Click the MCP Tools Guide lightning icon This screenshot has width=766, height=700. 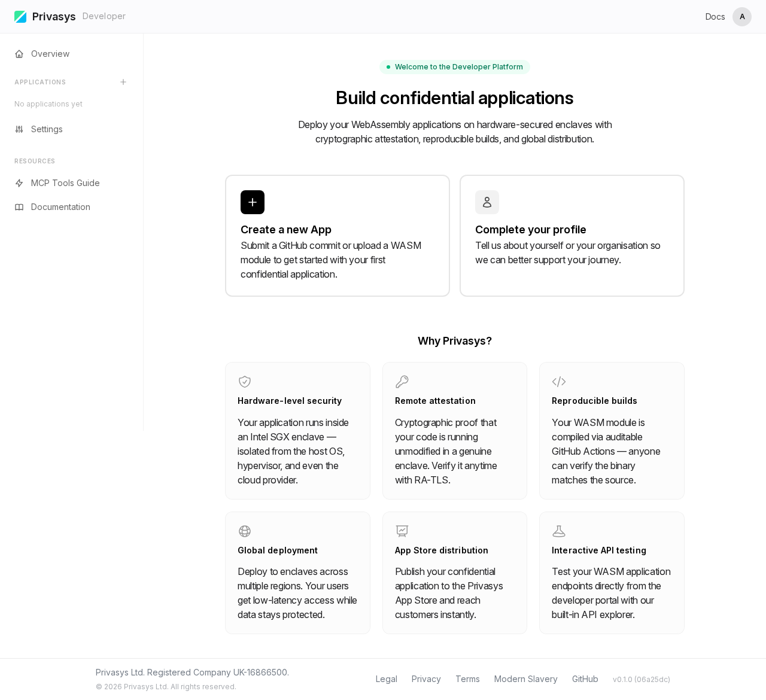click(19, 183)
